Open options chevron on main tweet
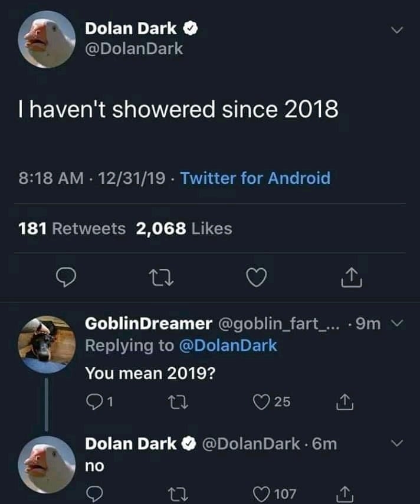The height and width of the screenshot is (504, 420). pyautogui.click(x=397, y=30)
